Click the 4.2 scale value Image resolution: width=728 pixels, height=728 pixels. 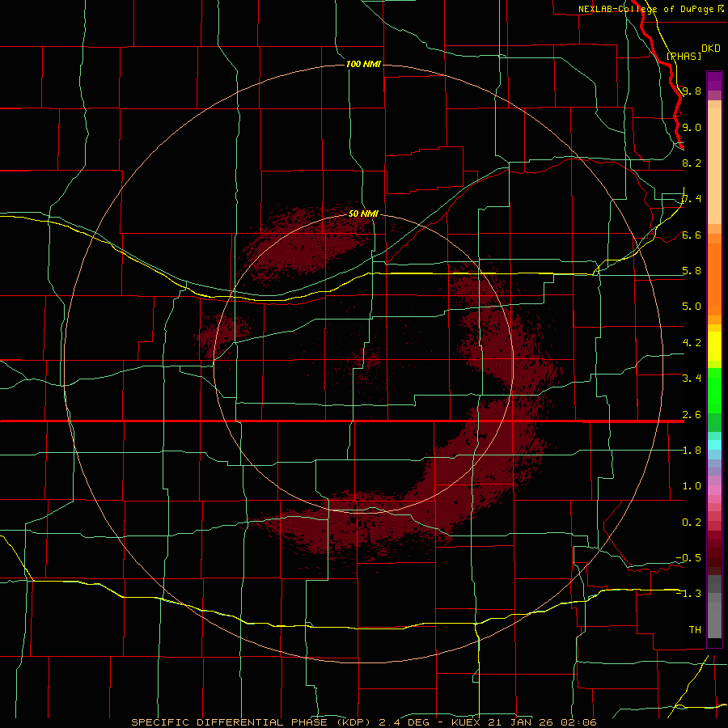point(692,343)
